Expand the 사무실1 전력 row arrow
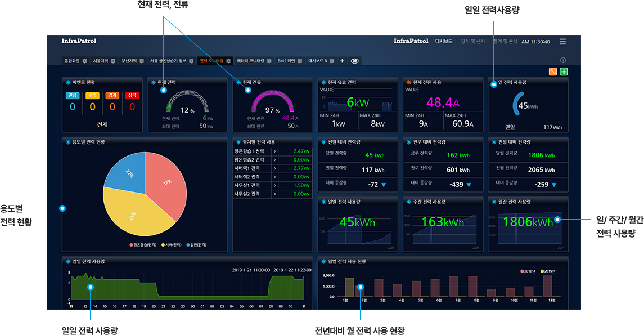This screenshot has width=644, height=335. 274,185
